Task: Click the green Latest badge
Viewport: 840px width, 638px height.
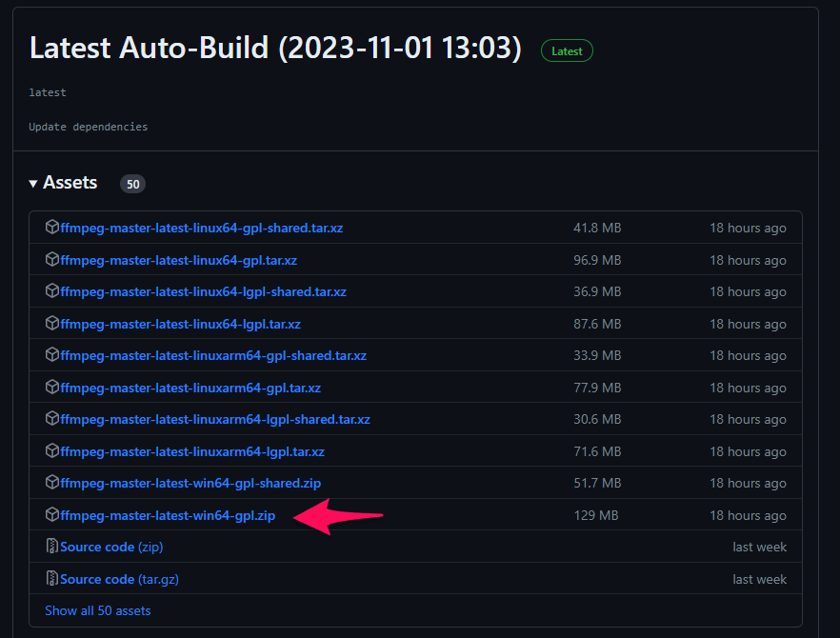Action: pos(567,50)
